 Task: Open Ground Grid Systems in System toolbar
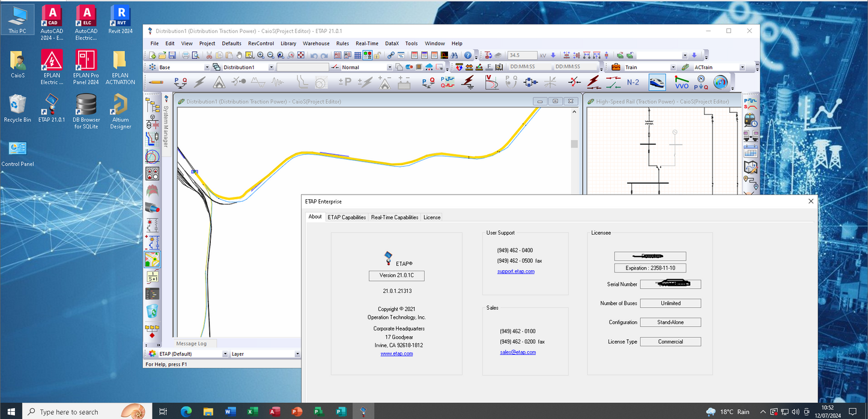[x=153, y=191]
